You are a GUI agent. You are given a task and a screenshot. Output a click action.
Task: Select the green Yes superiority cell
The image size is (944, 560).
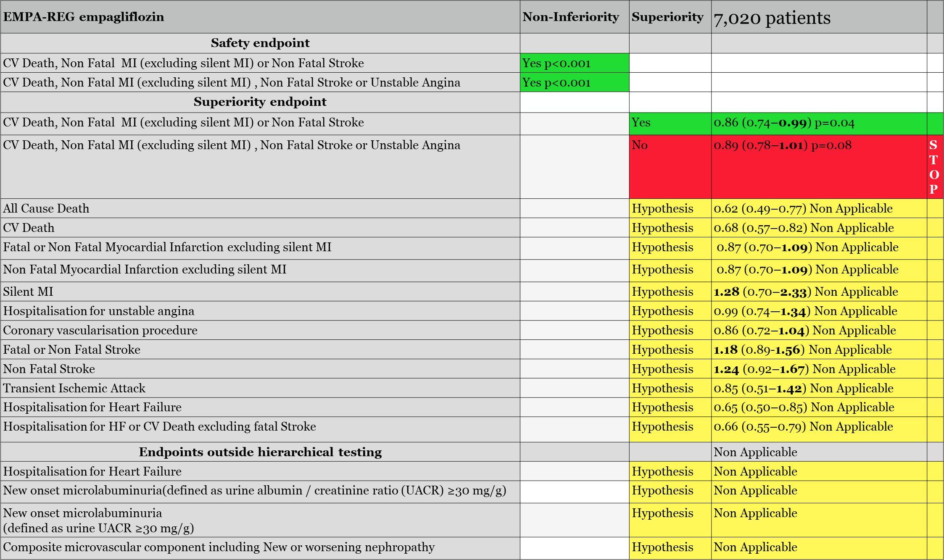tap(670, 124)
